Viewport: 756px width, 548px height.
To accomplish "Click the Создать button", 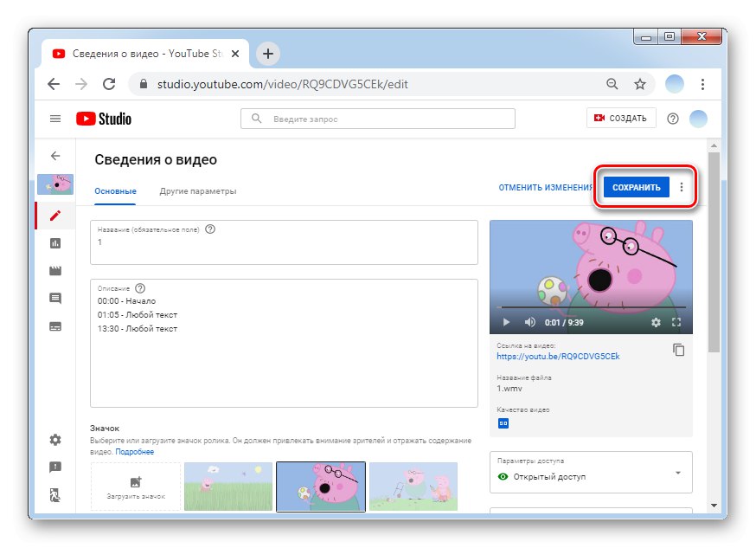I will click(621, 119).
